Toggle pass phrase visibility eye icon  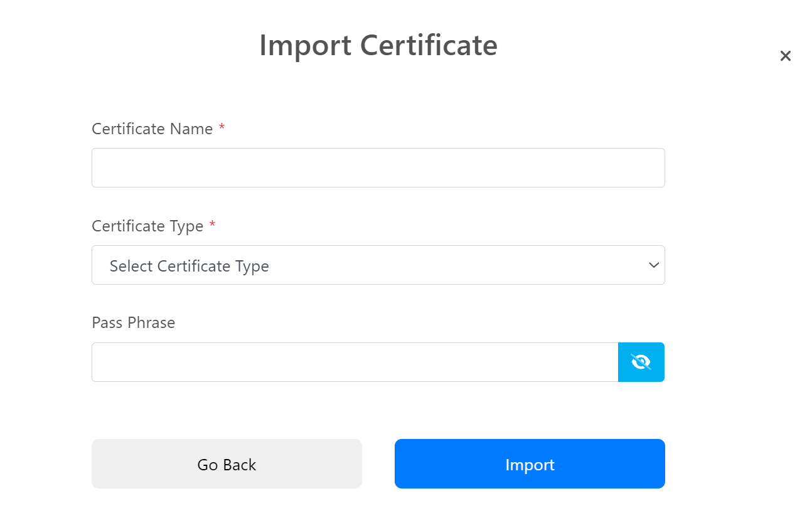coord(641,362)
